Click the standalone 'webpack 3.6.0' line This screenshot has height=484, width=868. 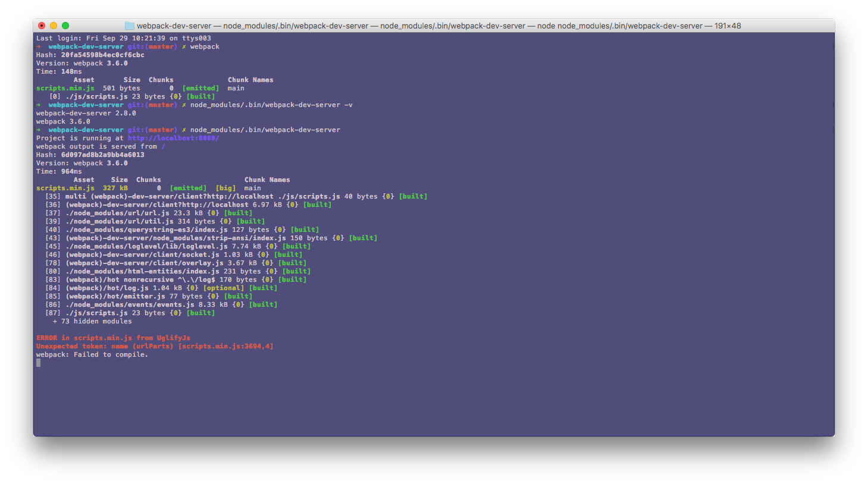63,121
